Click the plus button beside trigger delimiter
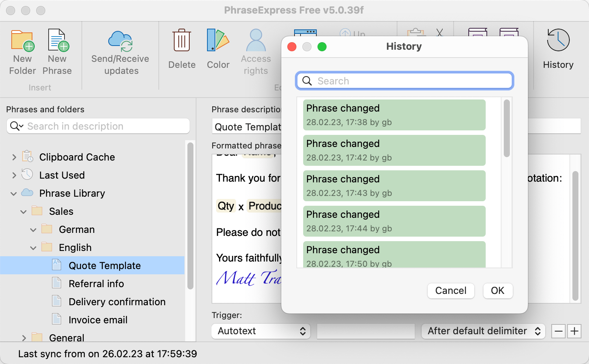 [574, 331]
